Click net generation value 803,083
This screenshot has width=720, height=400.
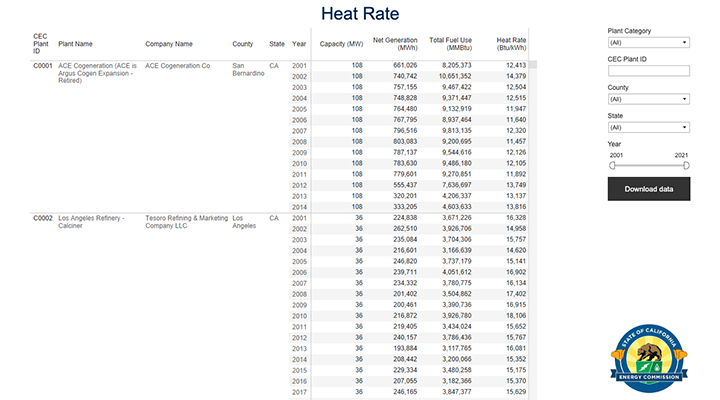coord(405,141)
